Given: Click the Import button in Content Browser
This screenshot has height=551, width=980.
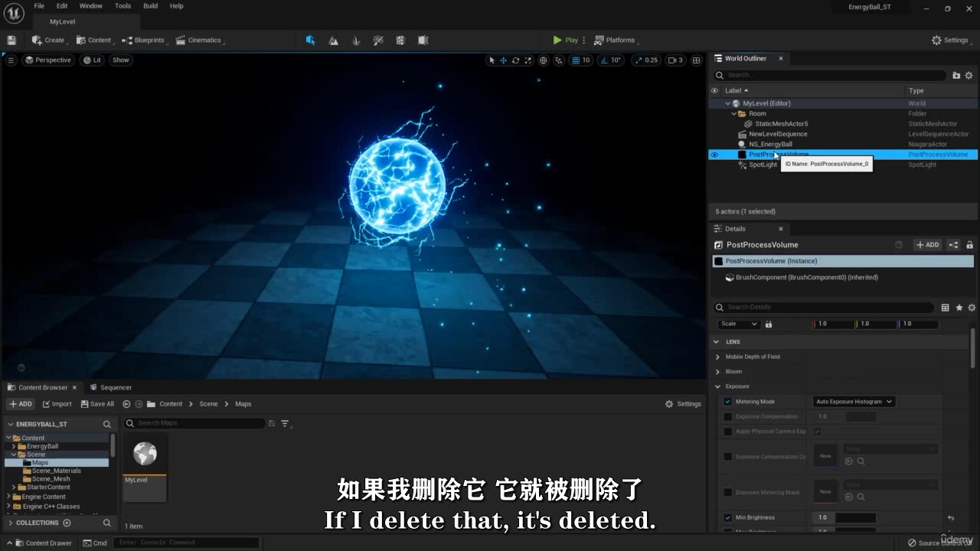Looking at the screenshot, I should [x=57, y=404].
